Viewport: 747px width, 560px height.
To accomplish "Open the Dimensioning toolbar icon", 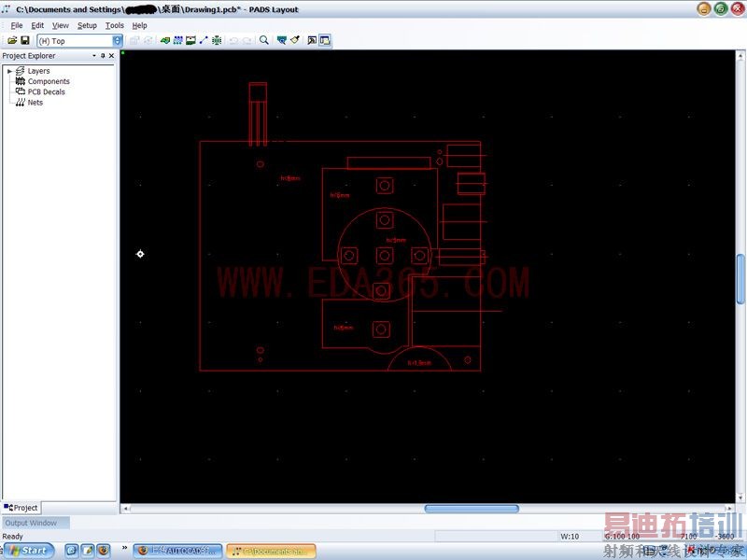I will click(190, 41).
